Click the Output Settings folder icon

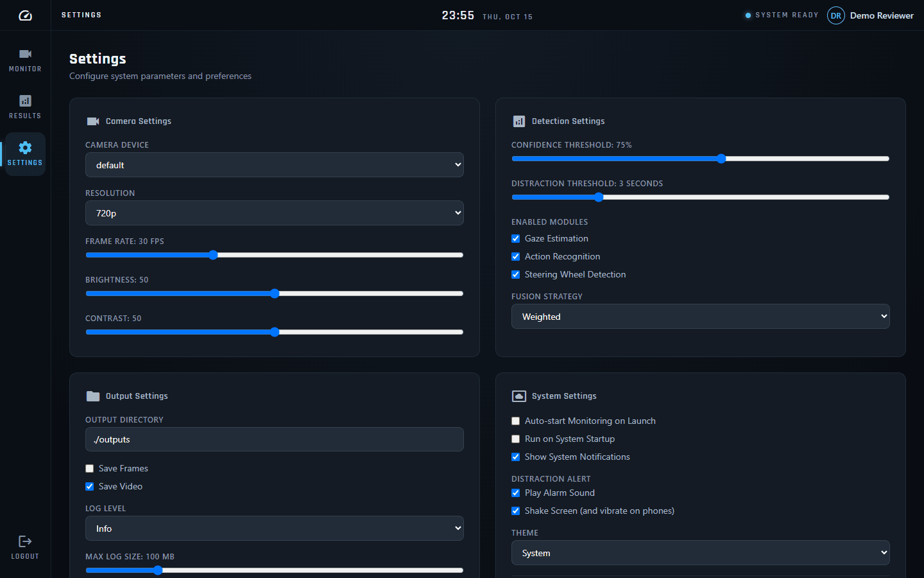point(93,396)
